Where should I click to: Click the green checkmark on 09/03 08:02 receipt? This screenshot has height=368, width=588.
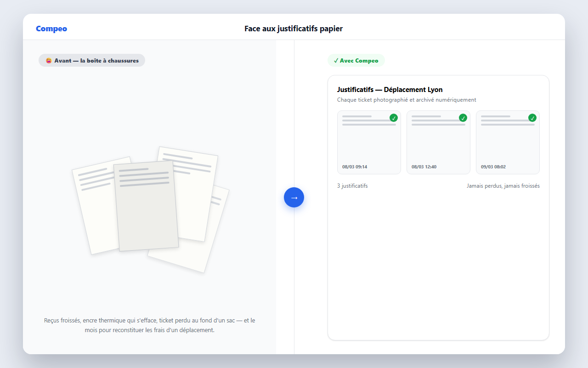tap(532, 118)
